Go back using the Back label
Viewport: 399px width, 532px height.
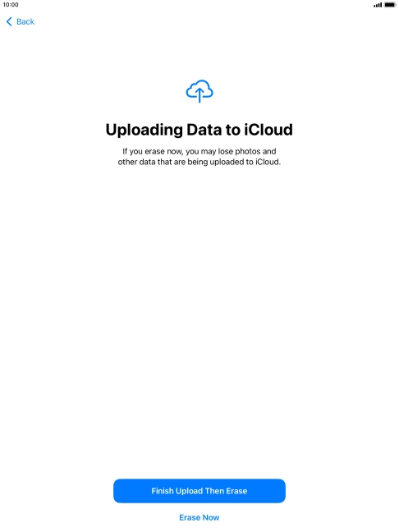[x=25, y=21]
